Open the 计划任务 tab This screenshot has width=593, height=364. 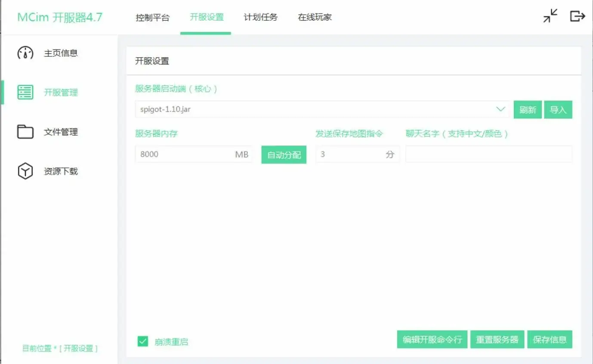[x=261, y=18]
